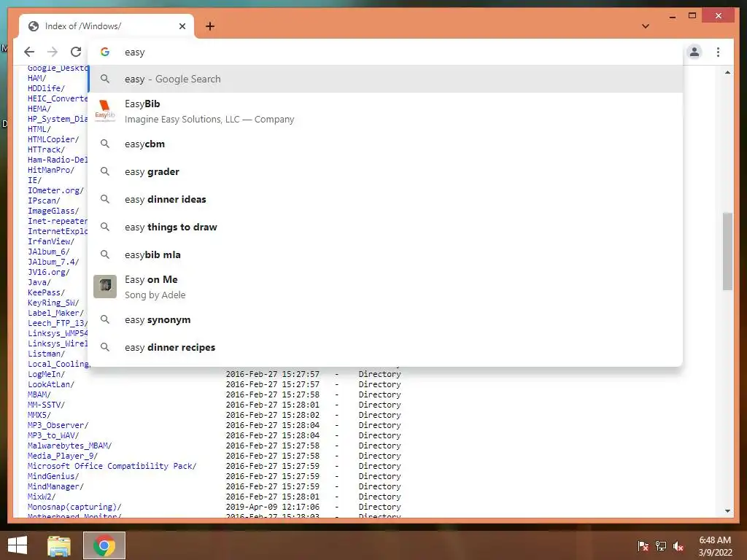Go forward with the arrow button
This screenshot has height=560, width=747.
53,52
